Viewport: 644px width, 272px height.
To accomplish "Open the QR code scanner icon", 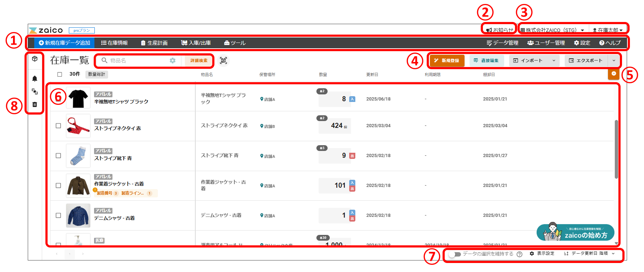I will point(223,61).
